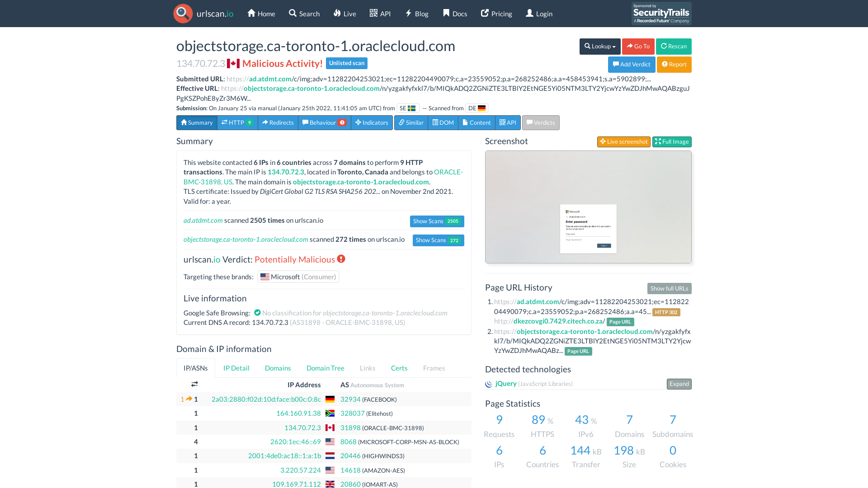Click the Netherlands flag in HIGHWINDS3 row
Image resolution: width=868 pixels, height=488 pixels.
330,456
